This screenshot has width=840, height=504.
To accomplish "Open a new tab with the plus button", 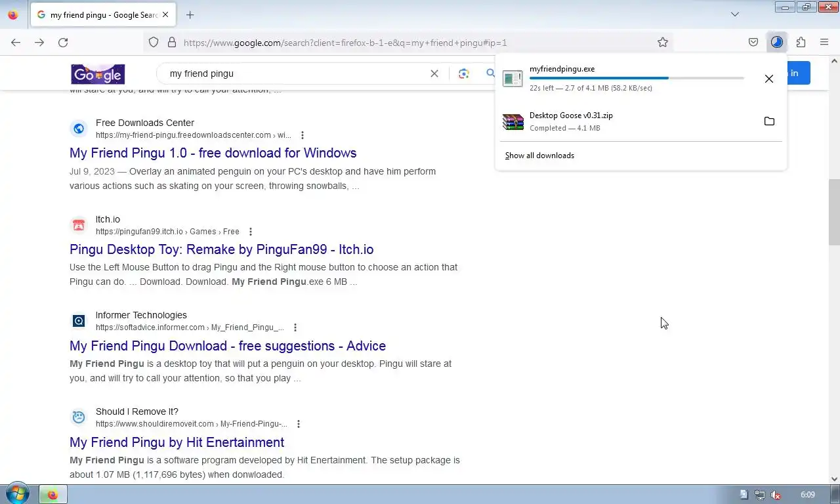I will click(x=190, y=14).
